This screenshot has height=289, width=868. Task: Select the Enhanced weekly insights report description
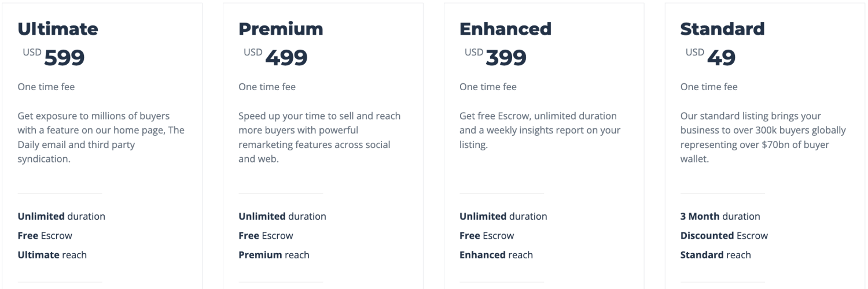click(540, 131)
